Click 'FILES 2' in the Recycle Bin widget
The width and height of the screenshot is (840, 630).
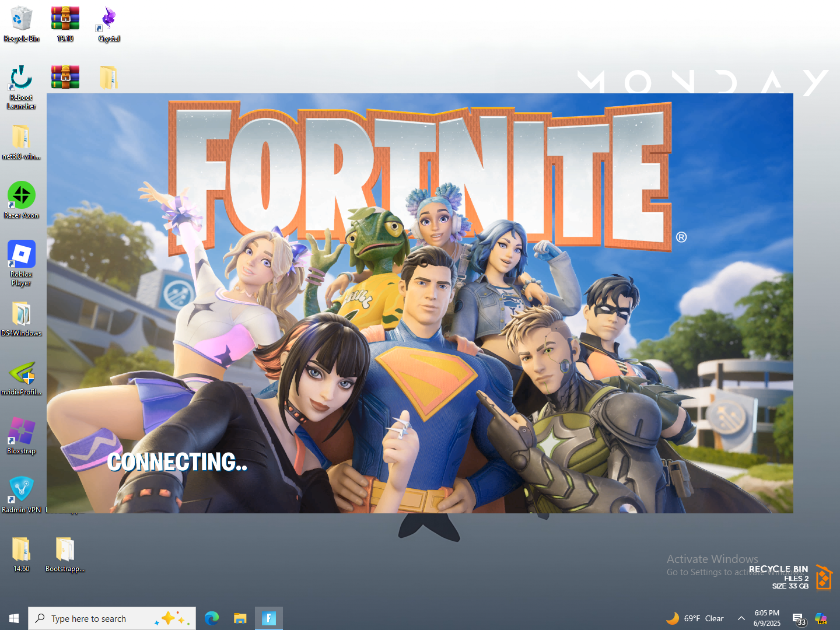[796, 579]
